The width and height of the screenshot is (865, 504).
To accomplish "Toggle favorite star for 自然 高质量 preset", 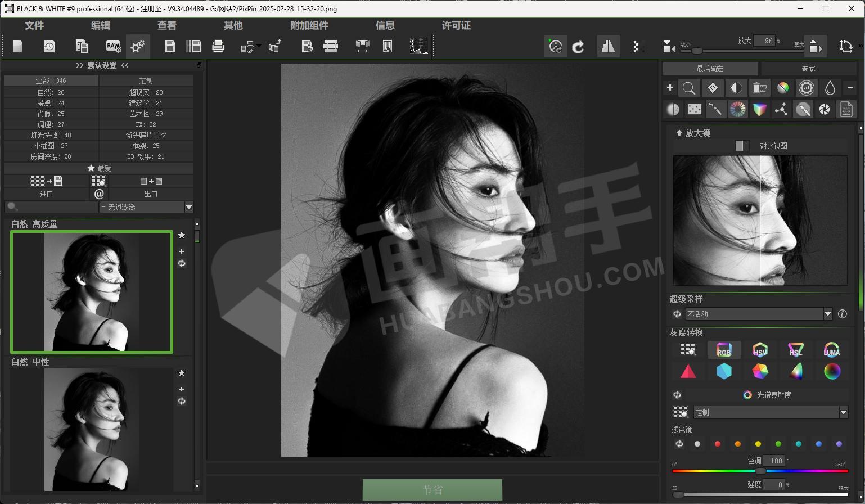I will (181, 235).
